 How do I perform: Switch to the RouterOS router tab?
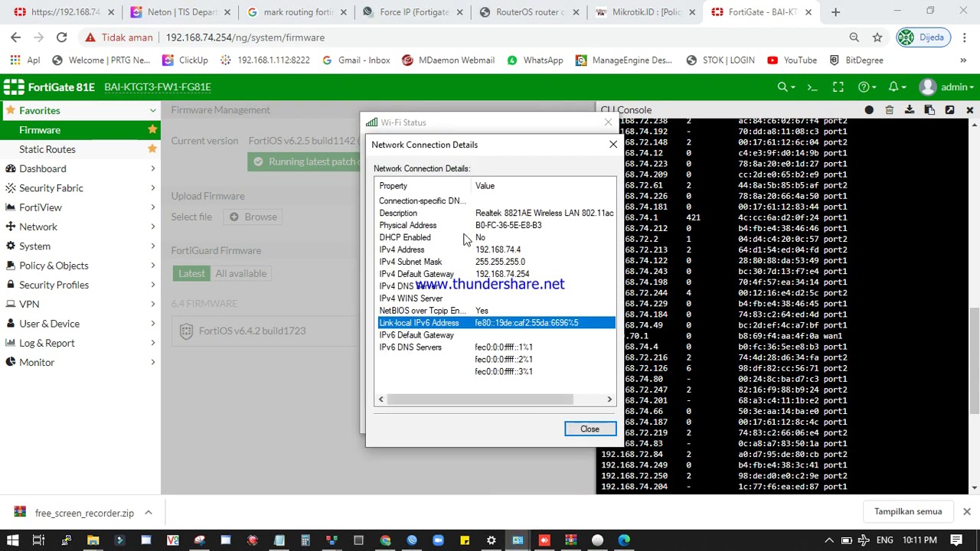tap(530, 12)
